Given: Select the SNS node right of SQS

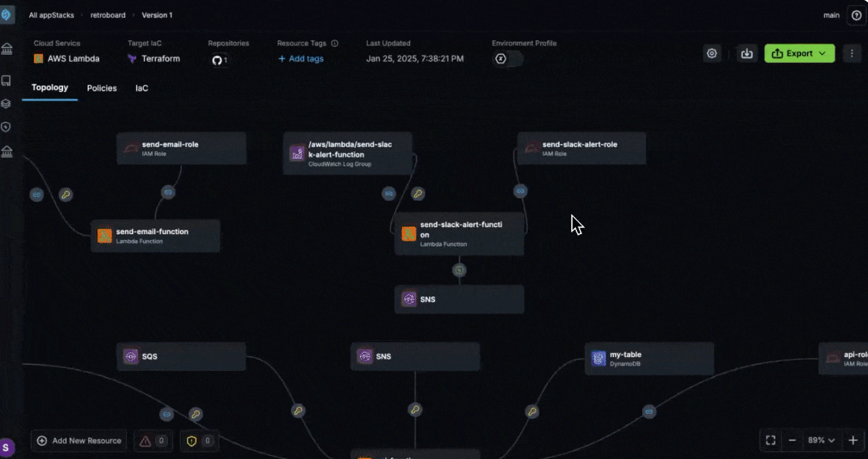Looking at the screenshot, I should tap(415, 356).
